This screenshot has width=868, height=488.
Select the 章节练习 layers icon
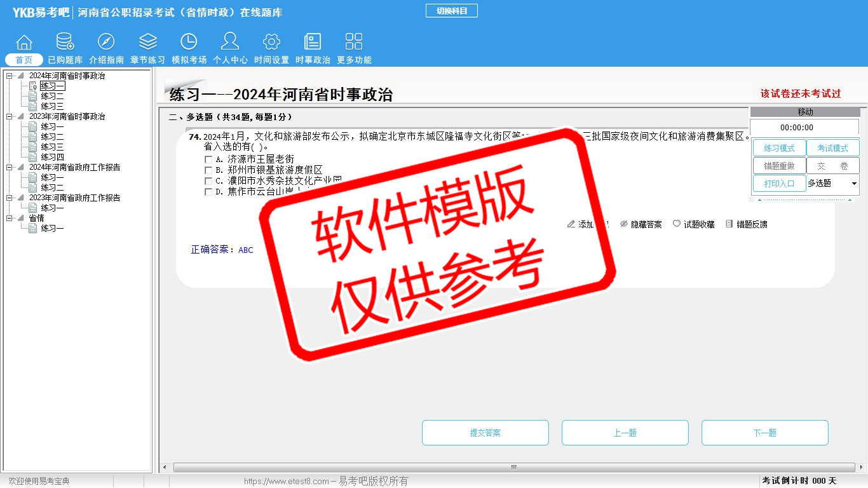[147, 43]
